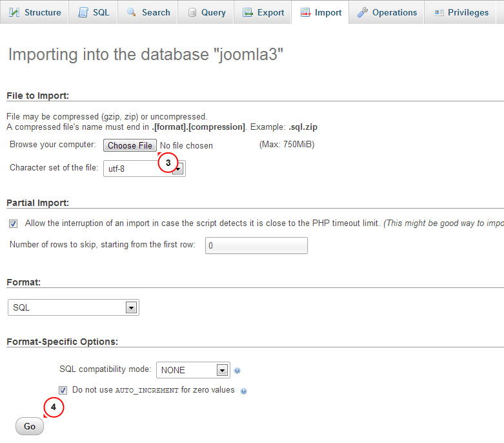Viewport: 504px width, 443px height.
Task: Click the Go button
Action: [30, 426]
